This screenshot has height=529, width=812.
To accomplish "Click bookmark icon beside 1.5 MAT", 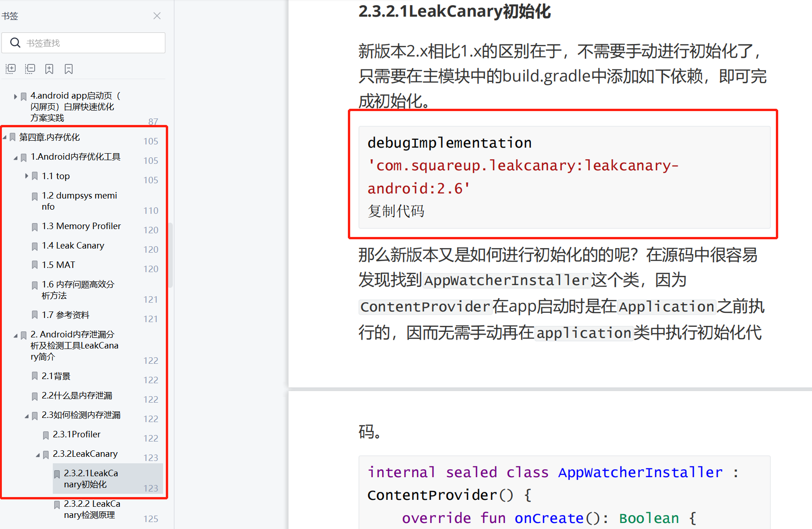I will 35,265.
